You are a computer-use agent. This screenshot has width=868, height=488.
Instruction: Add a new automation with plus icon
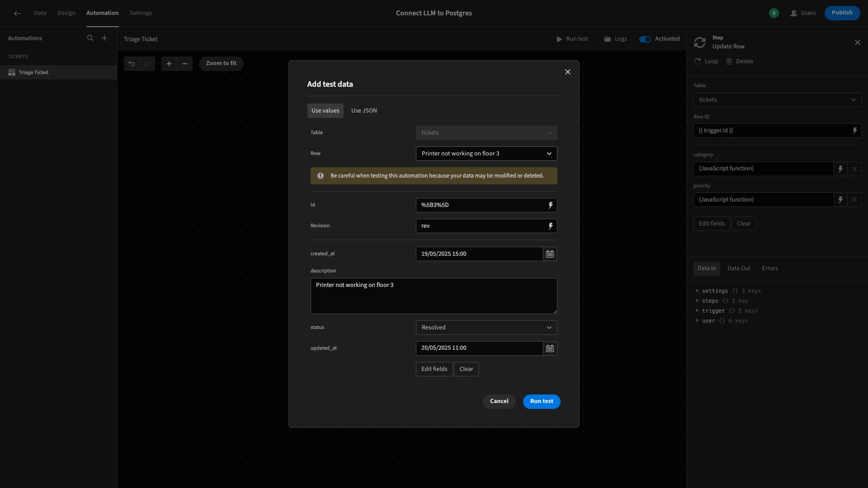(x=104, y=38)
